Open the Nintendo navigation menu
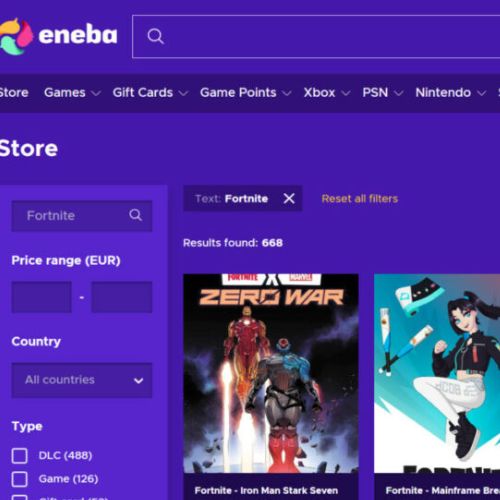This screenshot has height=500, width=500. (x=451, y=93)
